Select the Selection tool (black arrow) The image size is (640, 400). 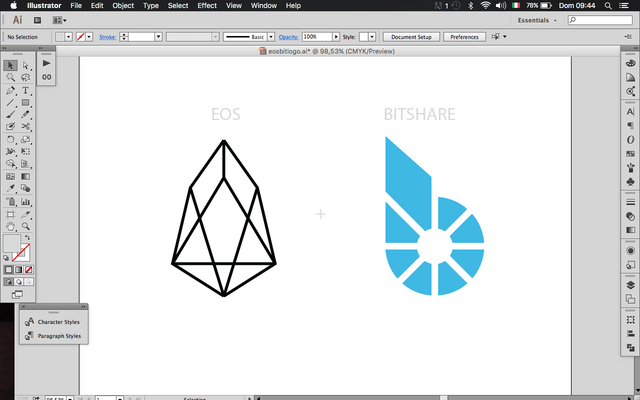pyautogui.click(x=11, y=65)
